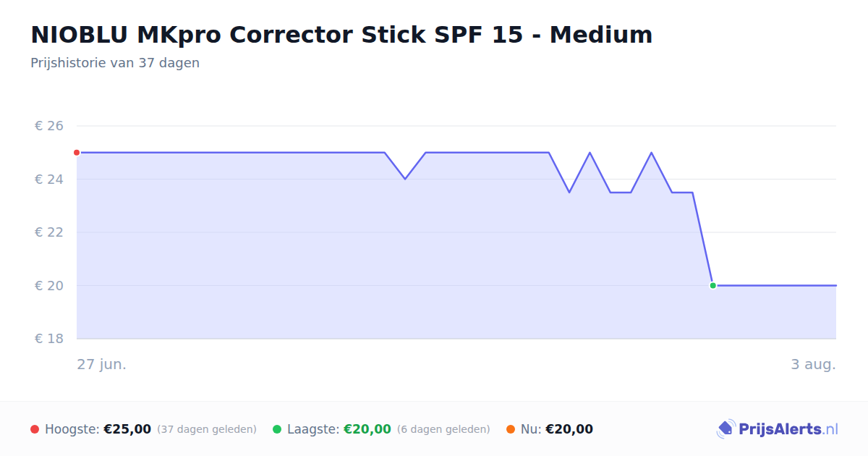Click the € 26 axis label
This screenshot has width=868, height=456.
(49, 126)
